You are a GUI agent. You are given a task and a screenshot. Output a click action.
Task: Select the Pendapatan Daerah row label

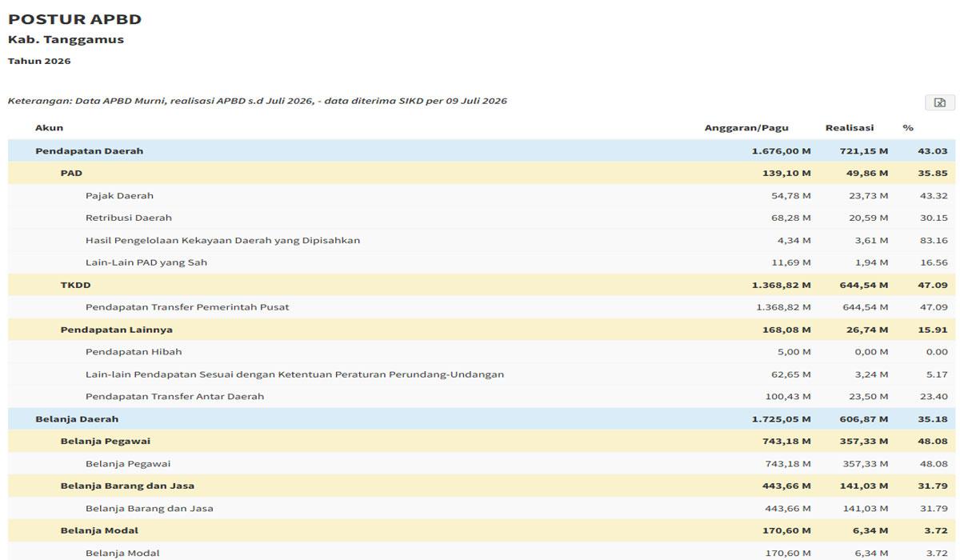[89, 151]
